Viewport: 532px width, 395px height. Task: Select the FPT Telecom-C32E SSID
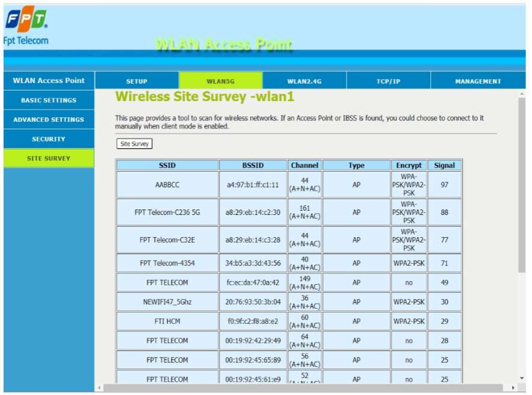pyautogui.click(x=167, y=240)
